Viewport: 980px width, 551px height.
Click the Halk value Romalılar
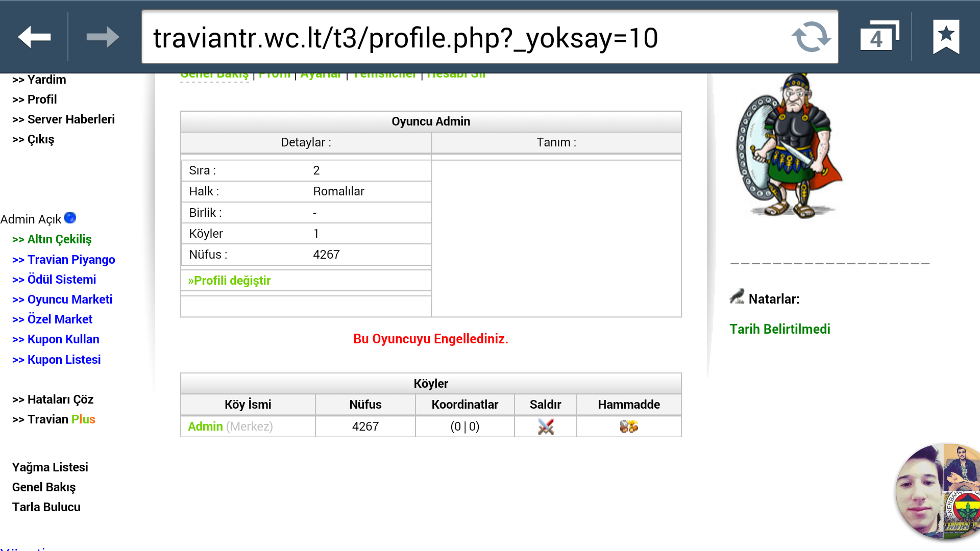pos(339,191)
